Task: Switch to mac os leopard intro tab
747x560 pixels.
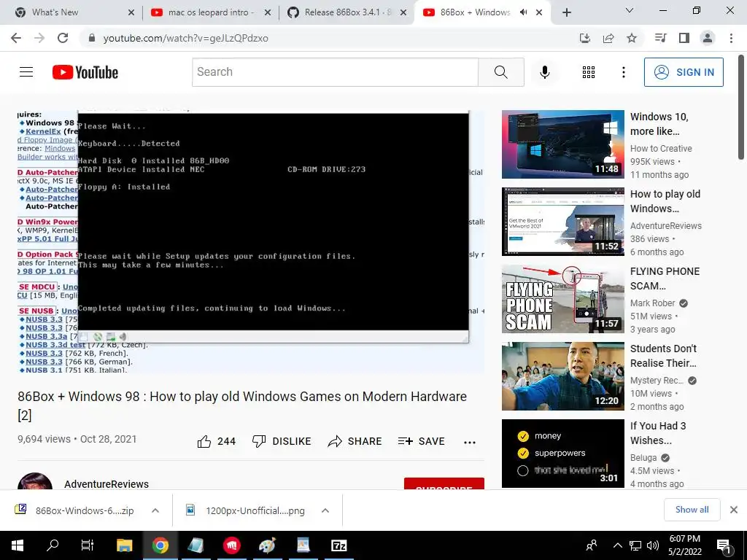Action: pyautogui.click(x=211, y=12)
